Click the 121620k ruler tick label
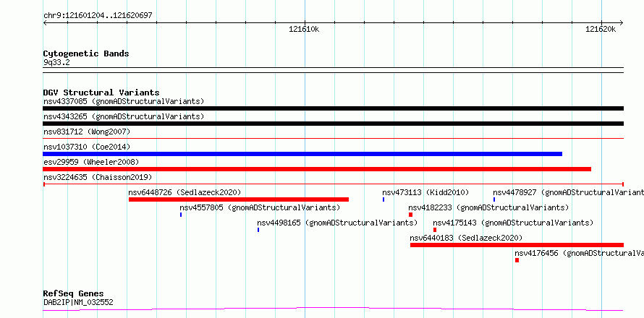This screenshot has height=318, width=644. (601, 29)
